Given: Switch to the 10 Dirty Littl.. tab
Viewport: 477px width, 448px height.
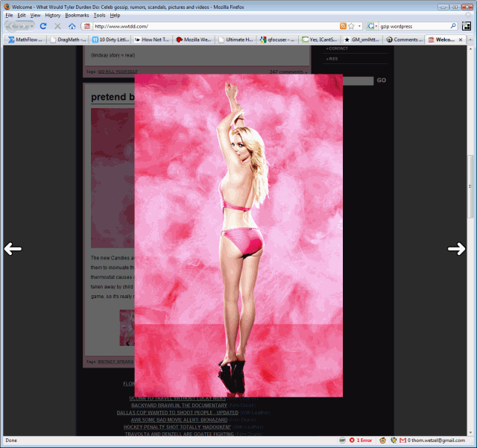Looking at the screenshot, I should (110, 40).
